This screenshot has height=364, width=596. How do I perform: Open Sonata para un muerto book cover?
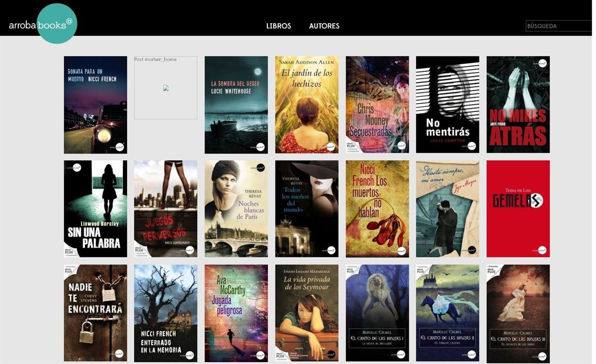click(x=95, y=105)
